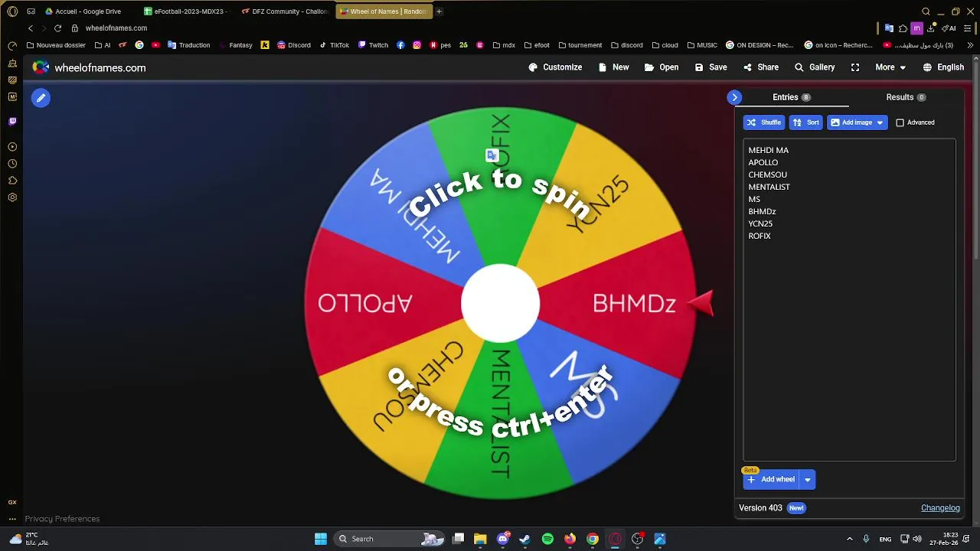Click MENTALIST entry in list

769,187
